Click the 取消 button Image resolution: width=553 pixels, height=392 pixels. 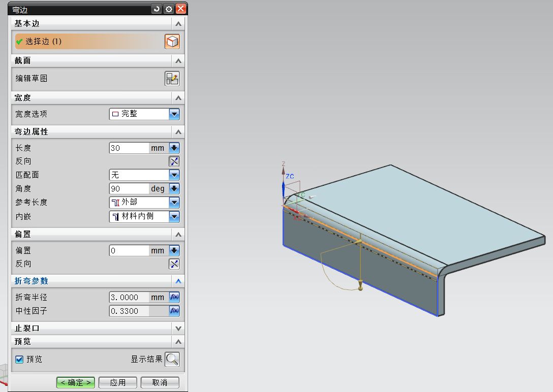[160, 382]
